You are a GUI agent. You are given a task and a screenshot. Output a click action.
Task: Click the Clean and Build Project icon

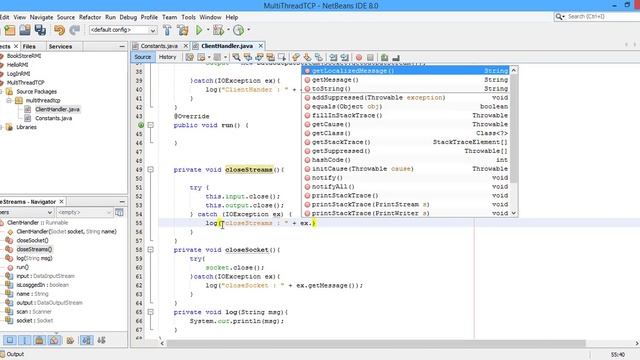183,30
